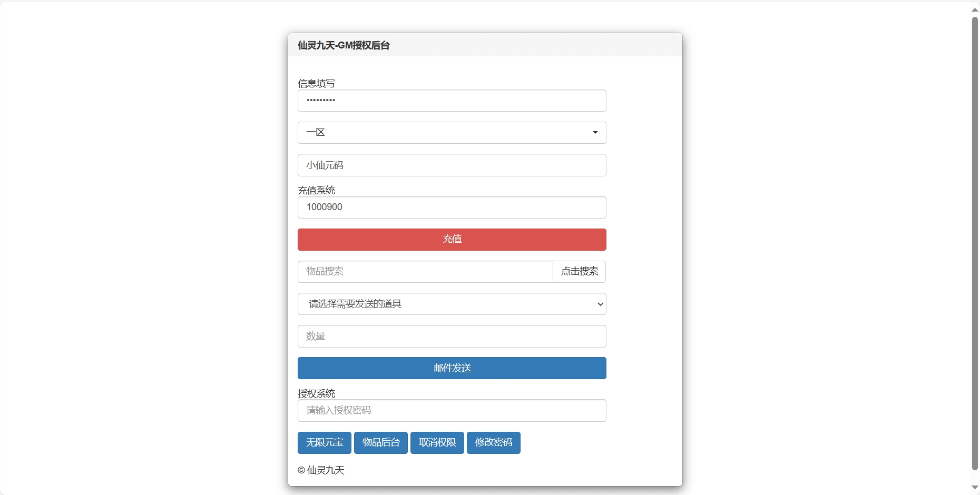Click the 物品搜索 search input
This screenshot has height=495, width=980.
coord(425,272)
